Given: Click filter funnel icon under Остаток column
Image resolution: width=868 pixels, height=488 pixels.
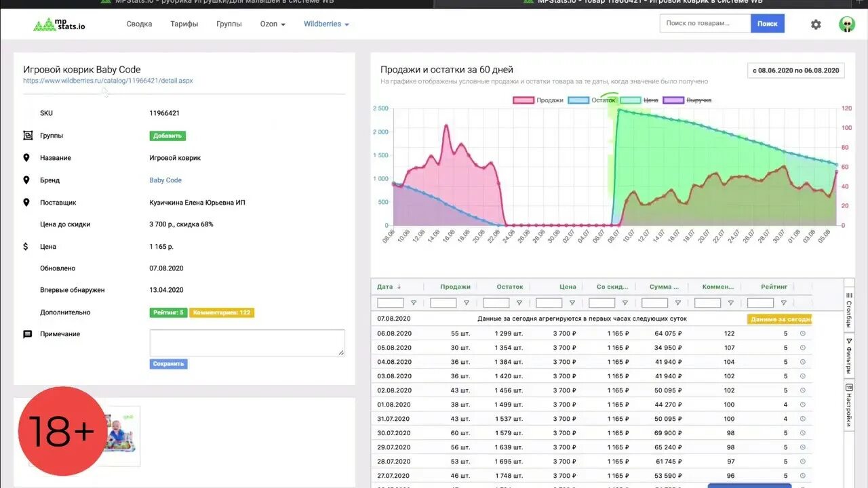Looking at the screenshot, I should click(x=519, y=303).
